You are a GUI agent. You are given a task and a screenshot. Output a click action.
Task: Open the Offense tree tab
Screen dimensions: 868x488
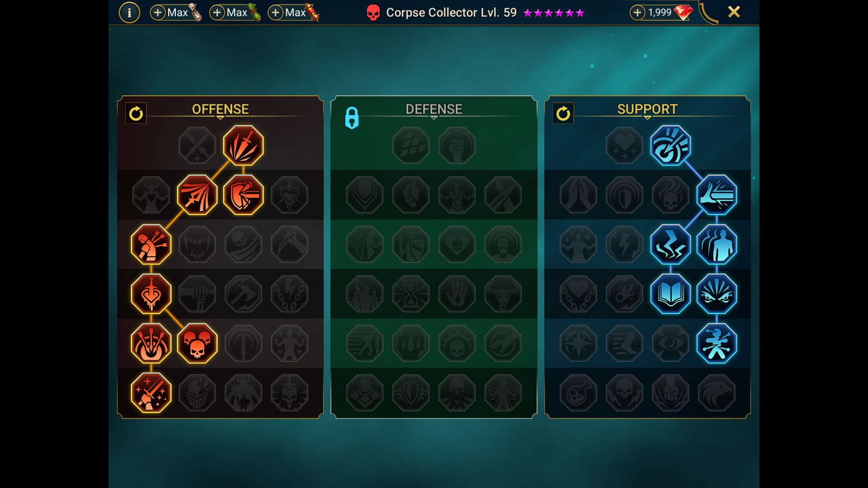click(220, 109)
